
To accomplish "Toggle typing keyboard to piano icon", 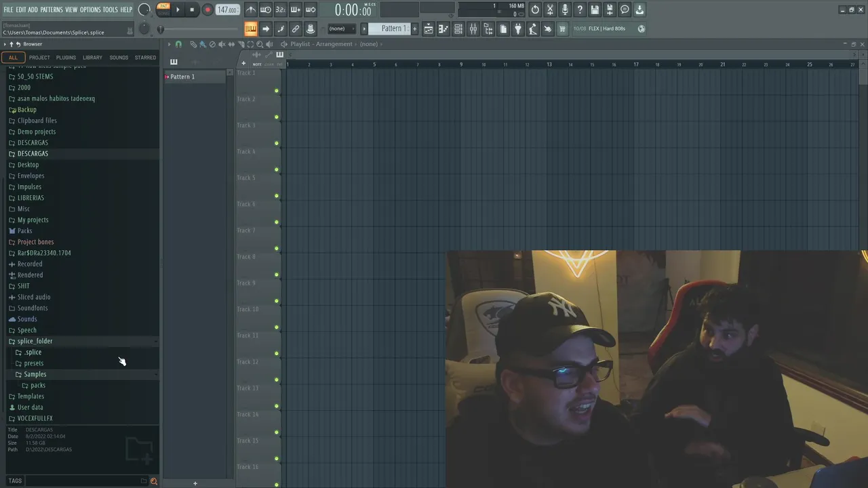I will click(x=251, y=28).
